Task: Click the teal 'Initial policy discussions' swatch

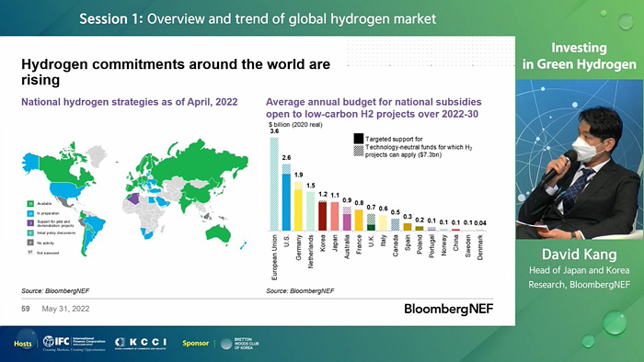Action: click(x=30, y=232)
